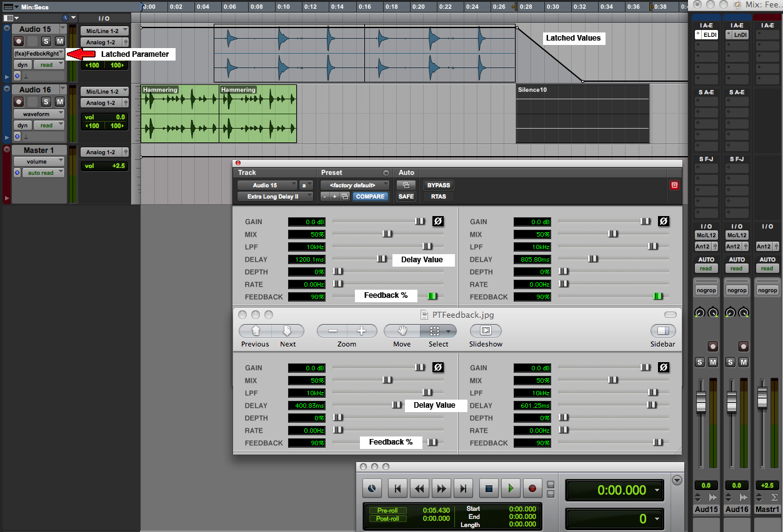Open the factory default preset dropdown

coord(355,185)
